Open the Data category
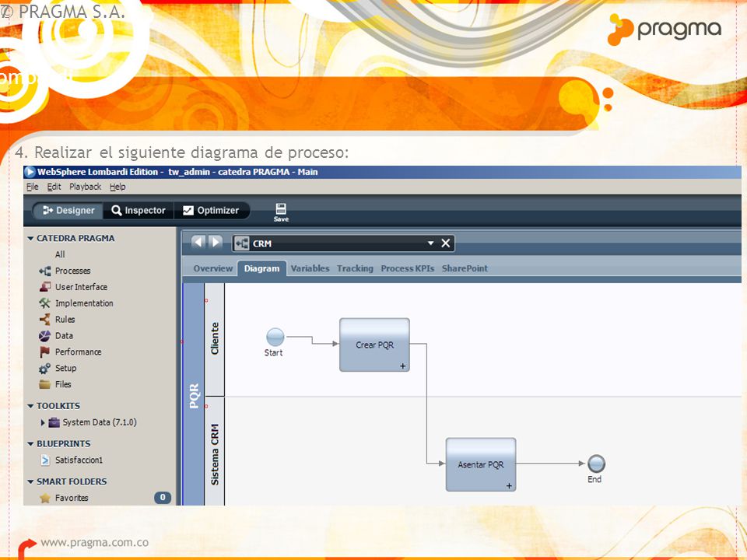The width and height of the screenshot is (747, 560). [64, 336]
